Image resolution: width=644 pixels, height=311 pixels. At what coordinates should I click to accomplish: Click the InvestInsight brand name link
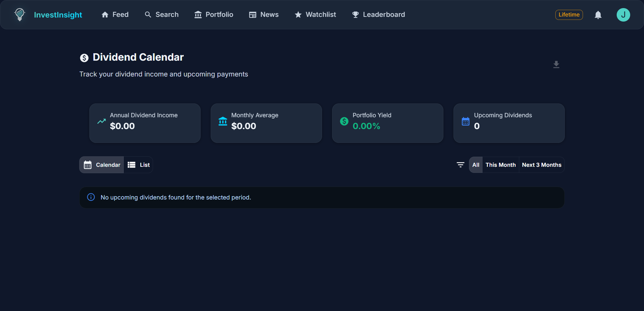click(x=58, y=15)
